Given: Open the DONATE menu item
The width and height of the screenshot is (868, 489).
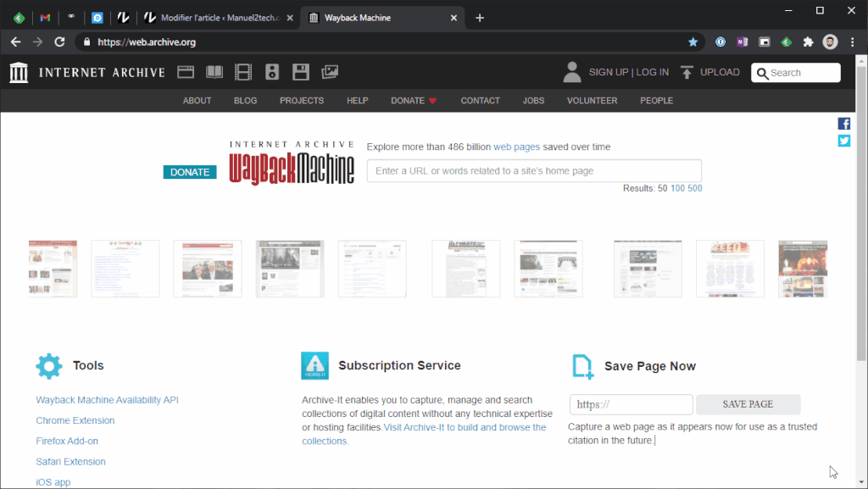Looking at the screenshot, I should click(414, 101).
